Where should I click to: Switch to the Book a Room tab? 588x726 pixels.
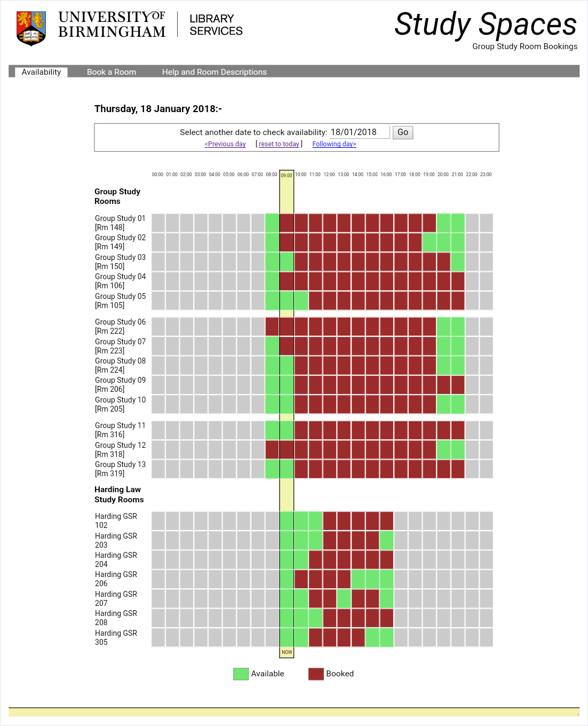pyautogui.click(x=112, y=72)
